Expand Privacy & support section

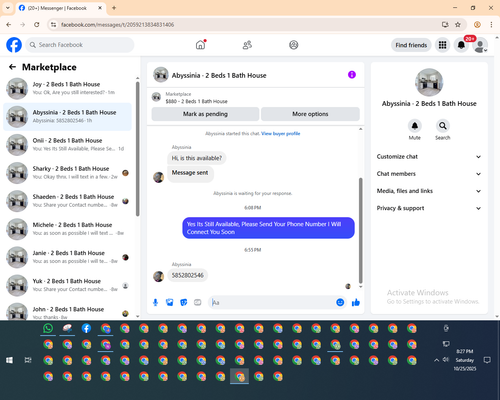[429, 208]
